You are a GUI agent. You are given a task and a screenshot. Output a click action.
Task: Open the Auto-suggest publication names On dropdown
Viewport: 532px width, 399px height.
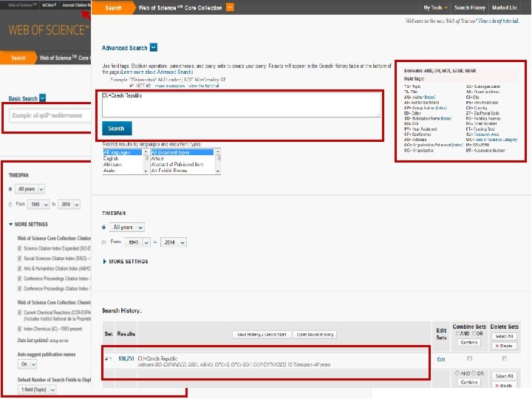(27, 364)
